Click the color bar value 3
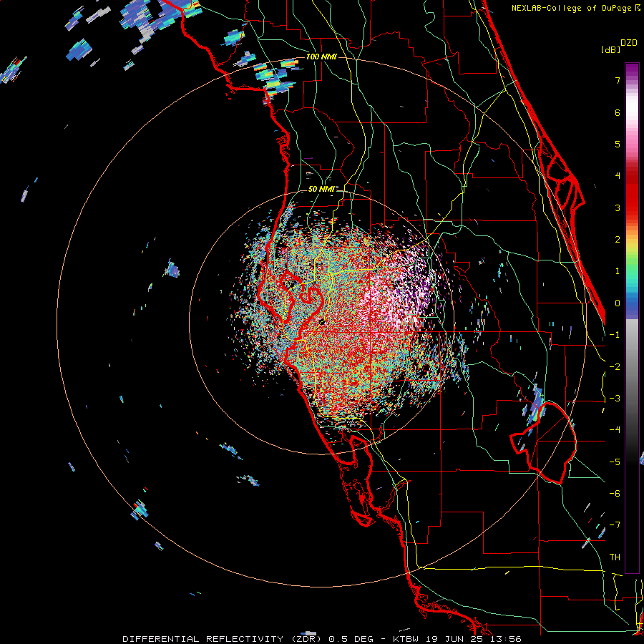This screenshot has width=644, height=644. pos(618,208)
